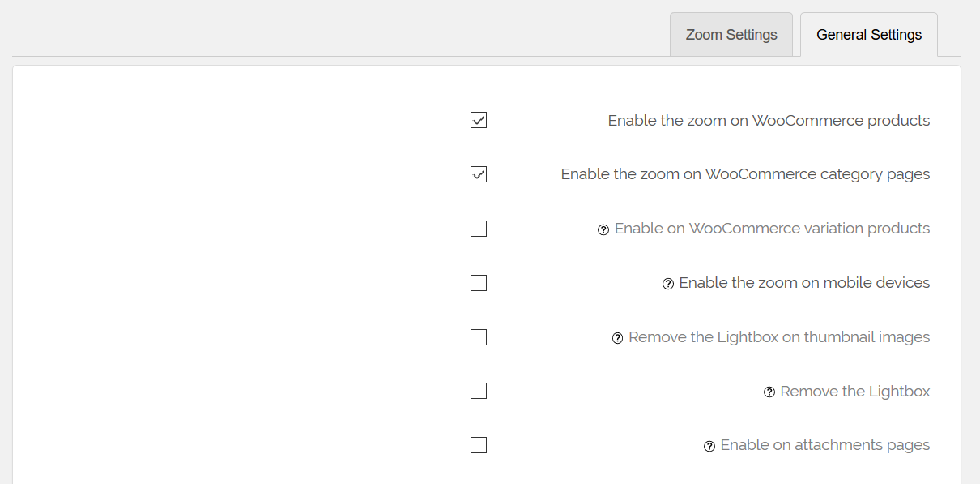Uncheck zoom on WooCommerce products checkbox

(x=479, y=120)
